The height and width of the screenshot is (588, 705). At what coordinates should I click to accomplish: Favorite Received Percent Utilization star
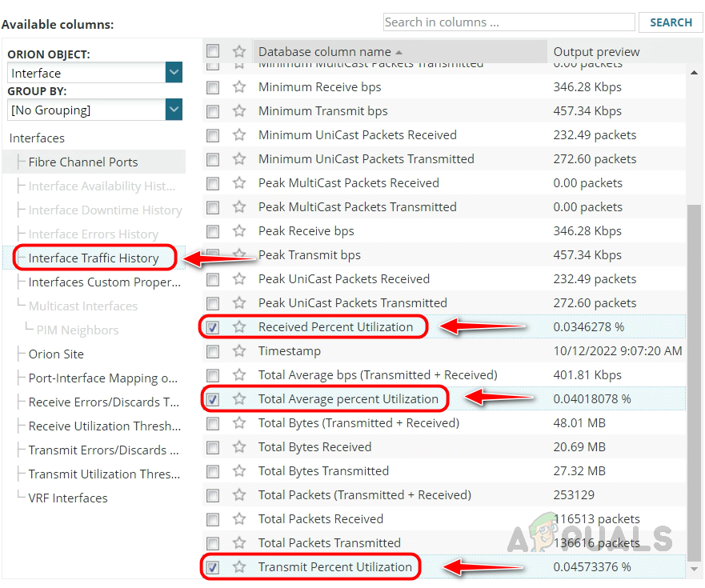click(x=239, y=326)
